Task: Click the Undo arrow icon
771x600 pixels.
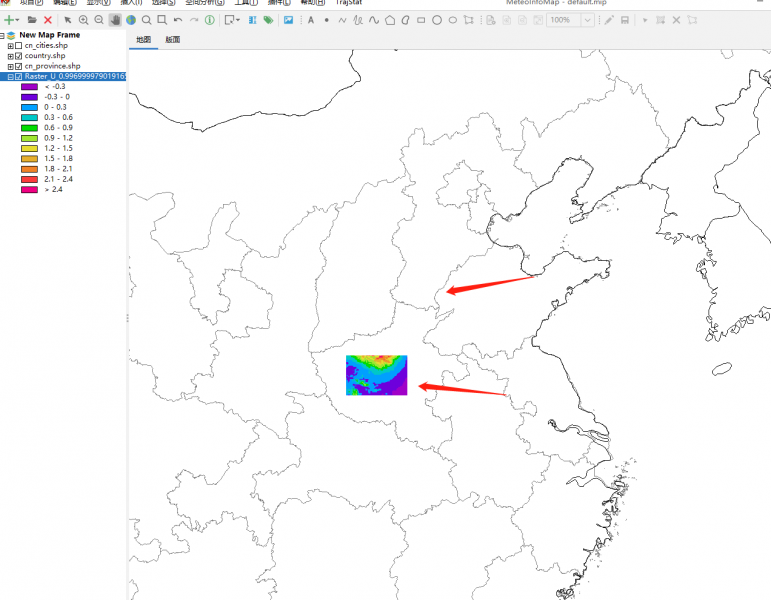Action: coord(178,20)
